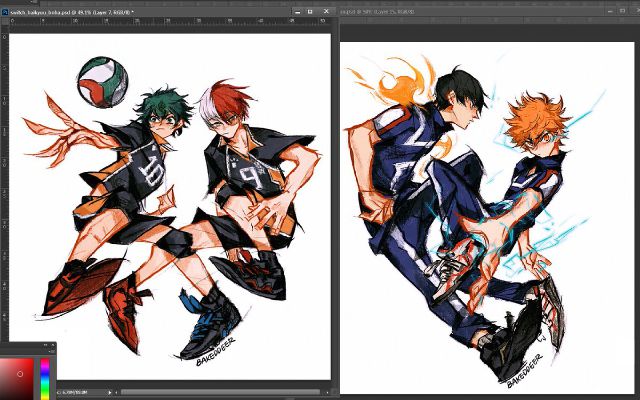Click the top horizontal ruler of the left document
This screenshot has width=640, height=400.
click(170, 20)
